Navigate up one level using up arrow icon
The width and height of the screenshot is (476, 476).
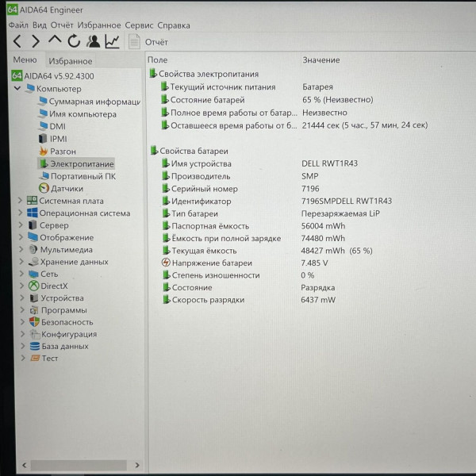pyautogui.click(x=55, y=40)
